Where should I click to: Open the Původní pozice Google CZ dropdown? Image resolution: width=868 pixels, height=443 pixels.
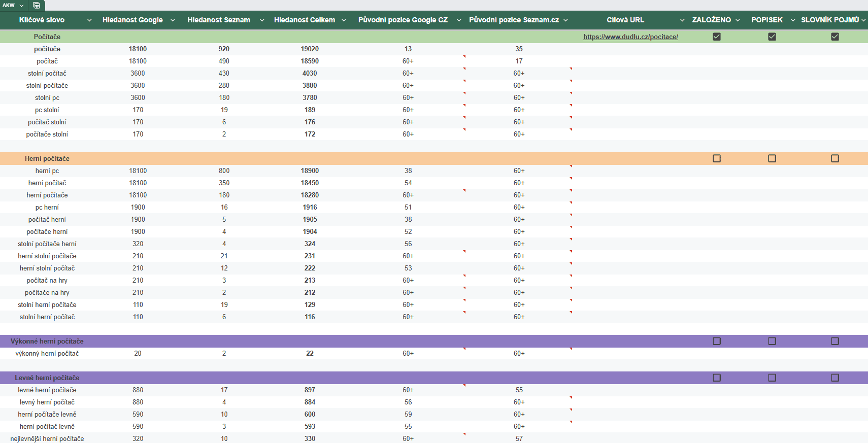[x=459, y=20]
